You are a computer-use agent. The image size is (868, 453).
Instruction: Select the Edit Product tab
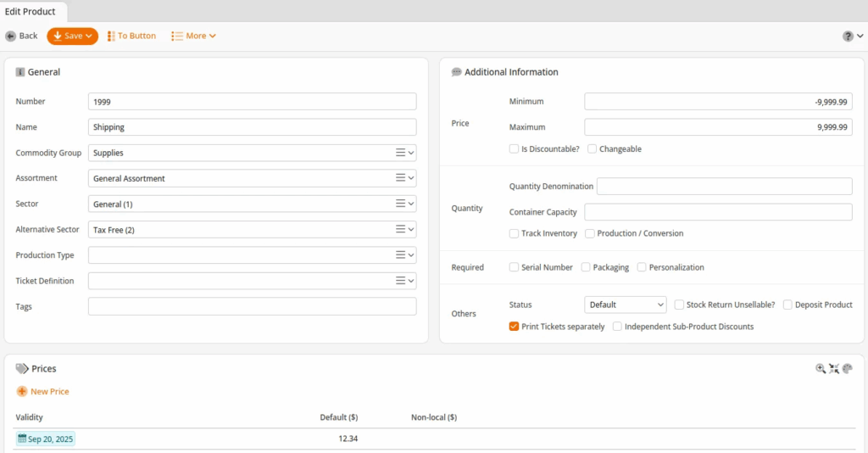[31, 11]
